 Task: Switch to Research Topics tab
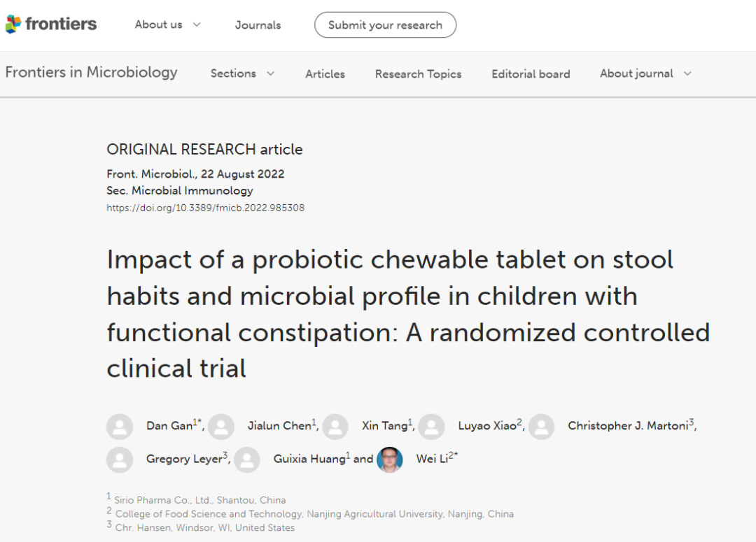(418, 73)
